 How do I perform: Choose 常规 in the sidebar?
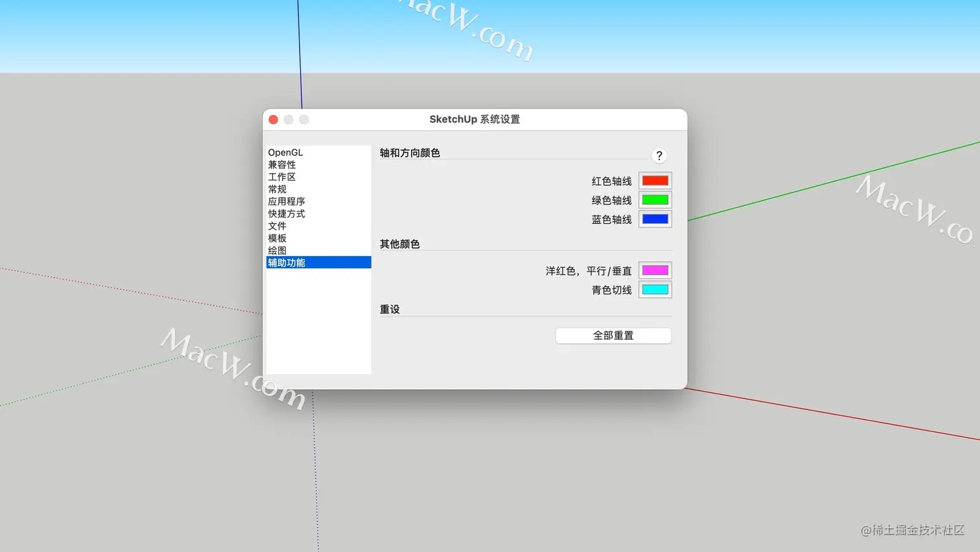pyautogui.click(x=318, y=189)
